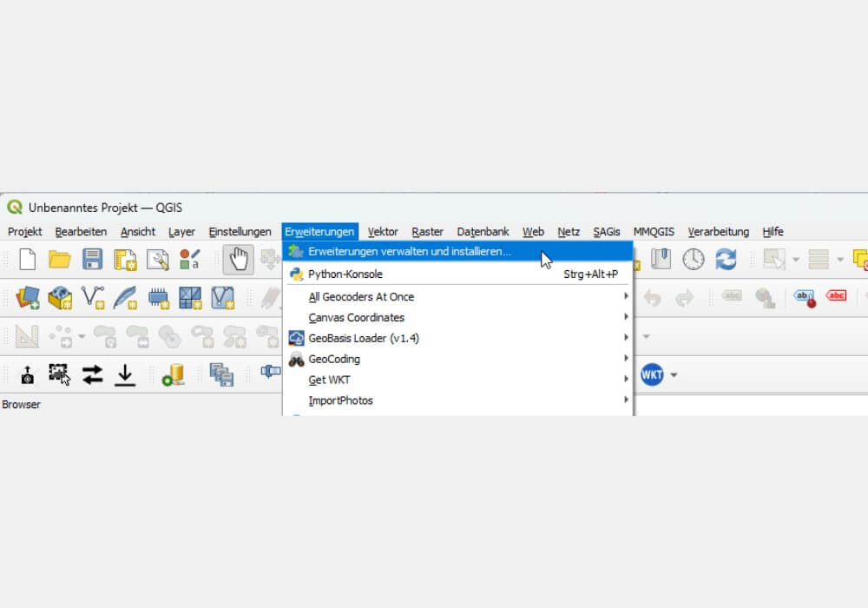Open dropdown arrow beside WKT icon
Screen dimensions: 868x608
[x=674, y=375]
